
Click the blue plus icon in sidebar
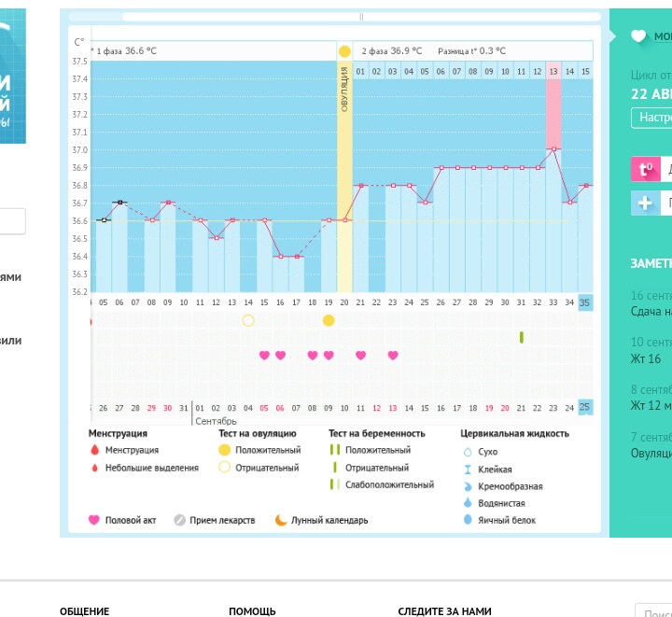pos(645,203)
